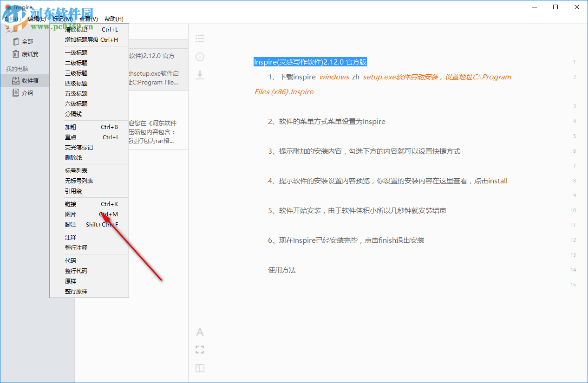Click orange text 'Files (x86)\Inspire'
This screenshot has width=588, height=383.
[284, 92]
